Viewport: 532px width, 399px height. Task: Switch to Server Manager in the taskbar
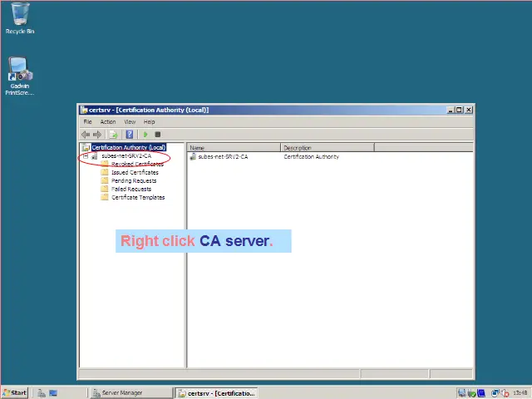(121, 392)
